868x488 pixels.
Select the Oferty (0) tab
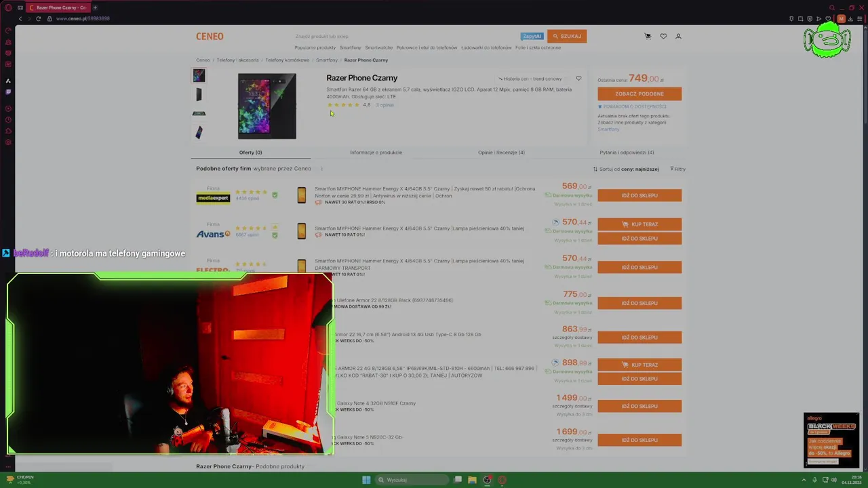click(250, 152)
